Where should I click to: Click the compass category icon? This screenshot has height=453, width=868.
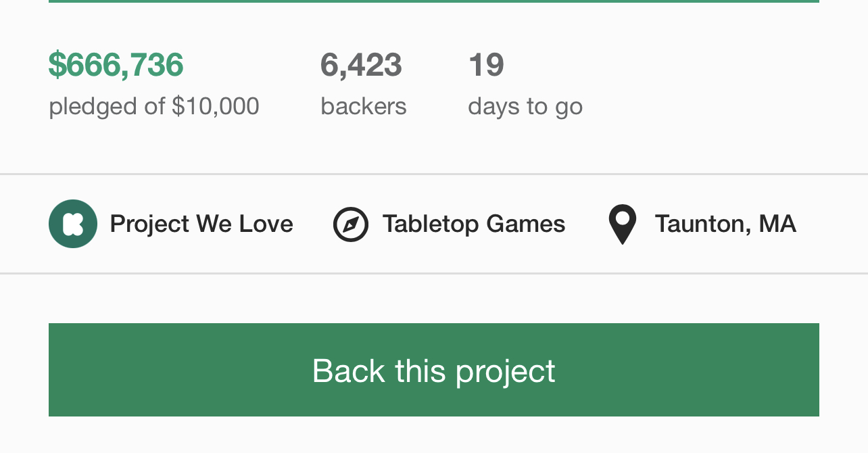click(x=351, y=224)
